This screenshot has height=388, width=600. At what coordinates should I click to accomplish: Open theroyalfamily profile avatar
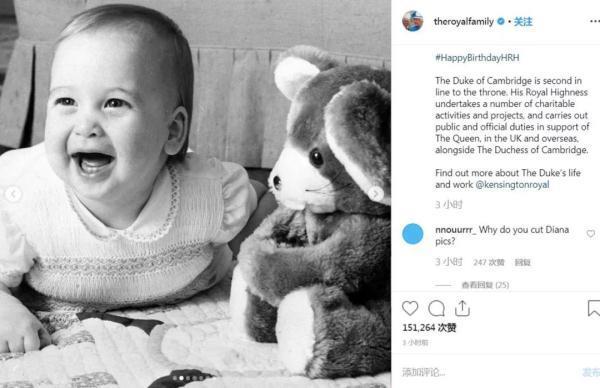click(x=413, y=21)
